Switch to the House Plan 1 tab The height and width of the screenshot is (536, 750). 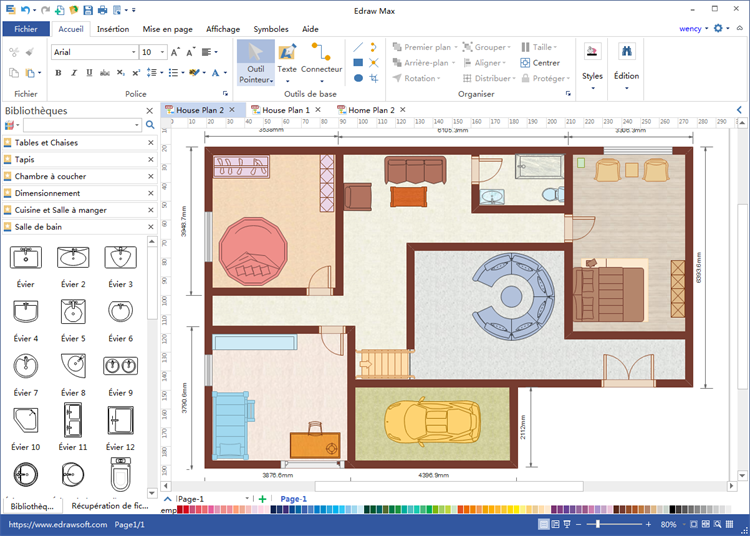pos(285,109)
